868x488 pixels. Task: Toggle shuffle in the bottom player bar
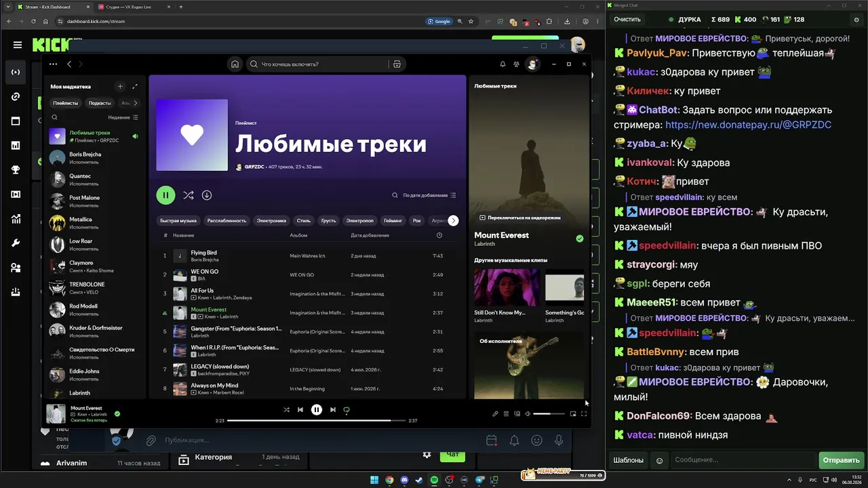[x=286, y=409]
